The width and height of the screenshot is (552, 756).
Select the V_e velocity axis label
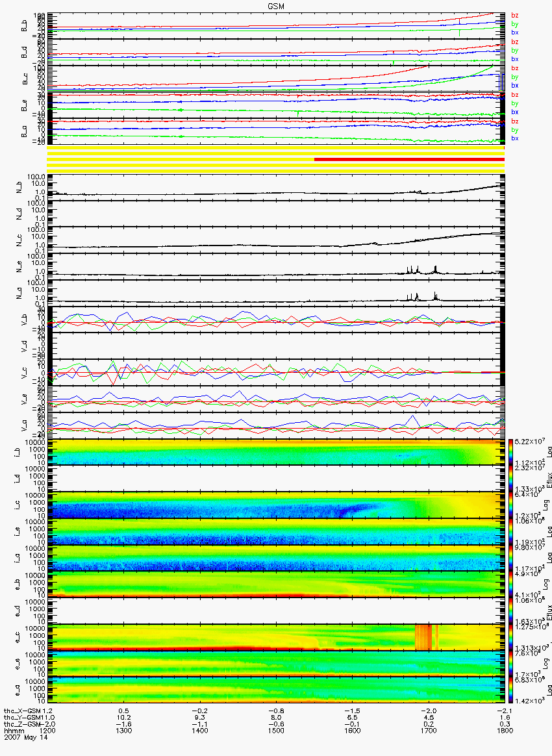[24, 398]
